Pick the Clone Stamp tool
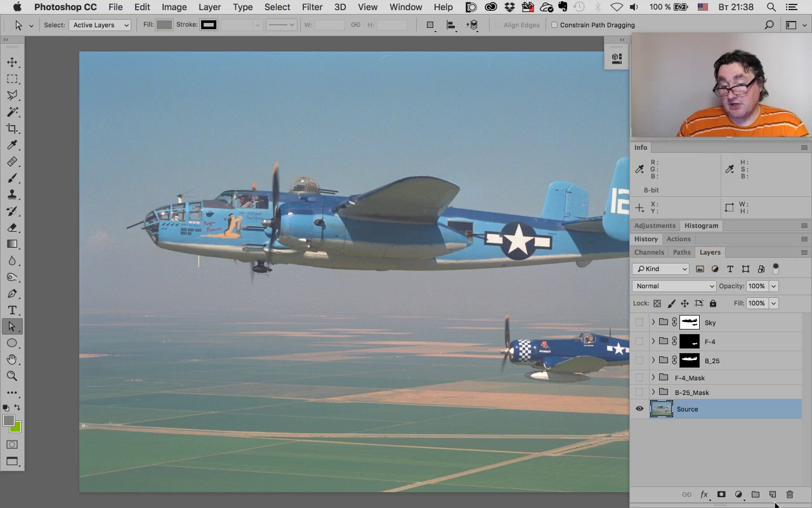The height and width of the screenshot is (508, 812). click(x=12, y=194)
